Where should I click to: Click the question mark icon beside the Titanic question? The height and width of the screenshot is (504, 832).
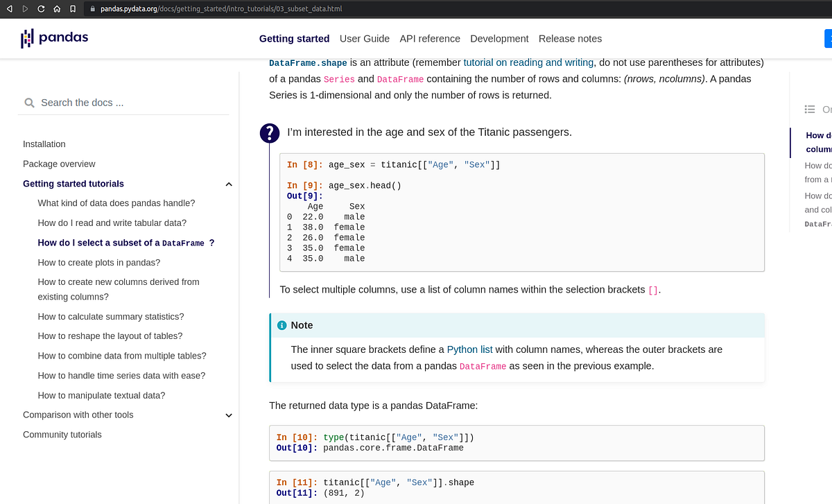(x=270, y=132)
